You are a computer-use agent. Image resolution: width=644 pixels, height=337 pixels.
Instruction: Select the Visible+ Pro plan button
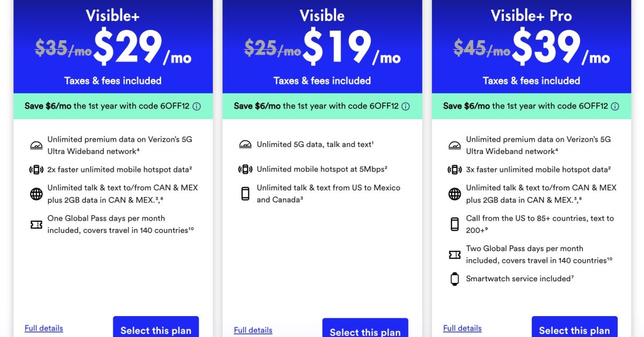pyautogui.click(x=574, y=329)
